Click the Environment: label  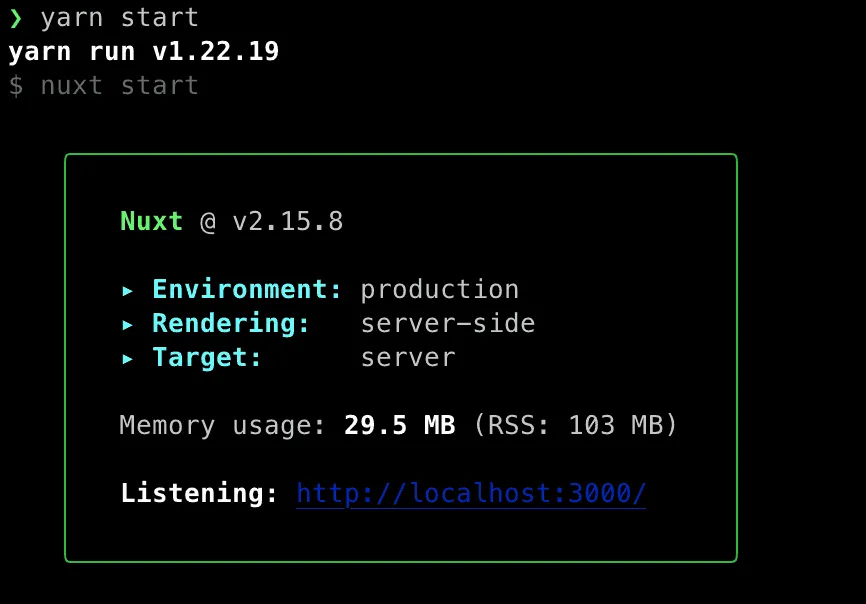(x=247, y=289)
